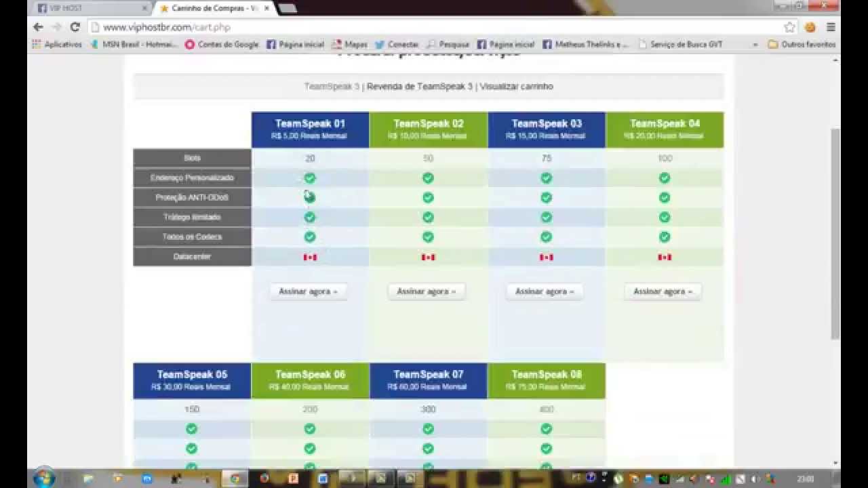Click the Endereço Personalizado checkmark for TeamSpeak 01
Viewport: 868px width, 488px height.
coord(310,178)
